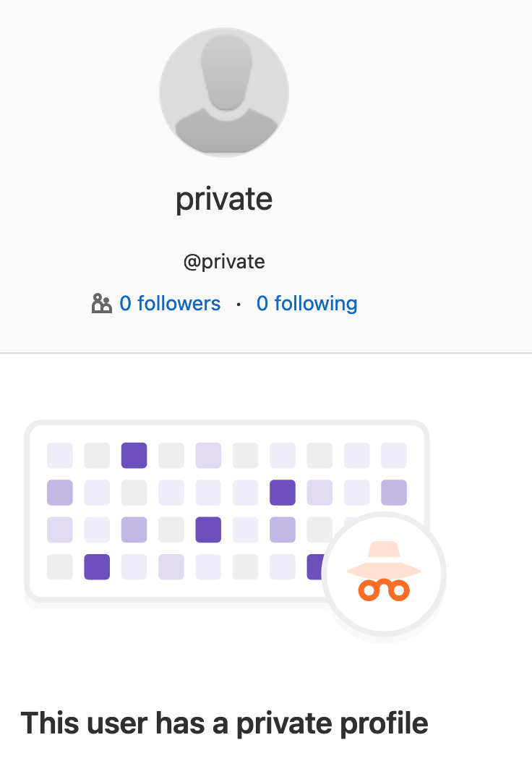Click the followers people icon
The height and width of the screenshot is (761, 532).
102,303
